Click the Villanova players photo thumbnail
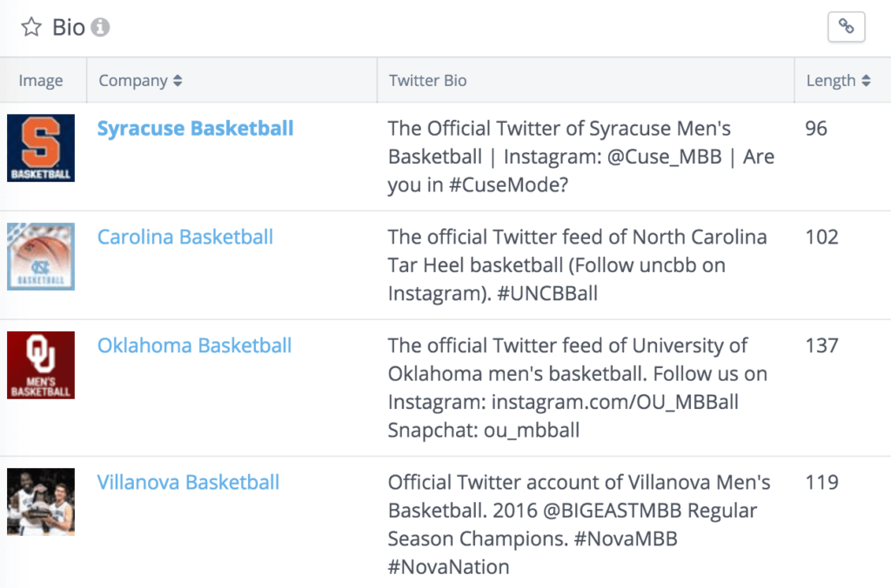 click(41, 502)
